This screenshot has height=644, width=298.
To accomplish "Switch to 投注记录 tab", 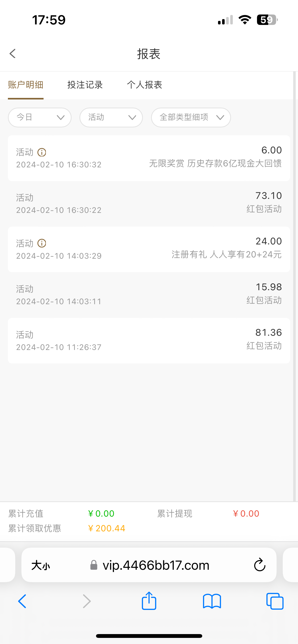I will pos(85,85).
